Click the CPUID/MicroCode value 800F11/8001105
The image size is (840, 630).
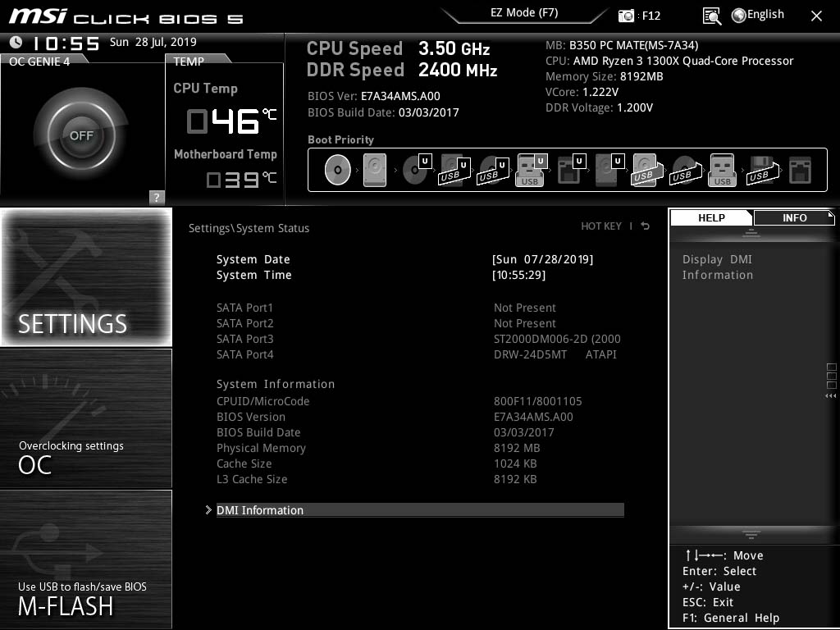point(538,401)
